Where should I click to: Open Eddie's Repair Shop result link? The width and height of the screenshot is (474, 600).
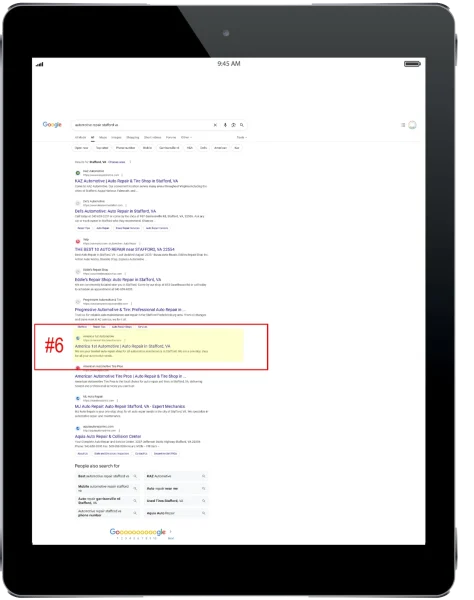118,280
